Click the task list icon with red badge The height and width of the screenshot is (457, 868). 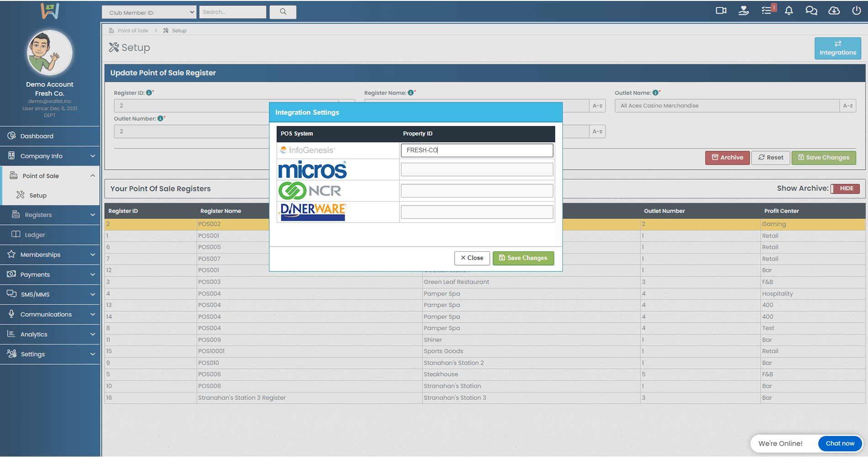767,10
